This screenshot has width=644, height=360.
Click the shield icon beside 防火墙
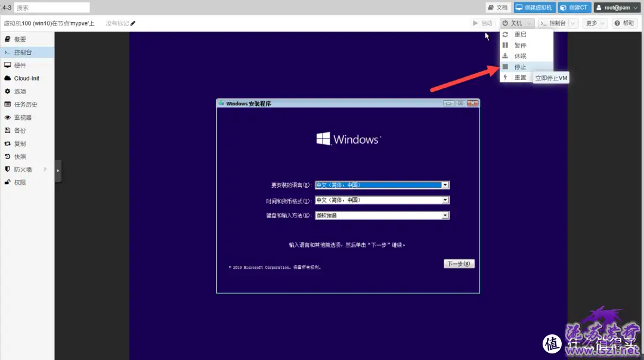tap(7, 169)
